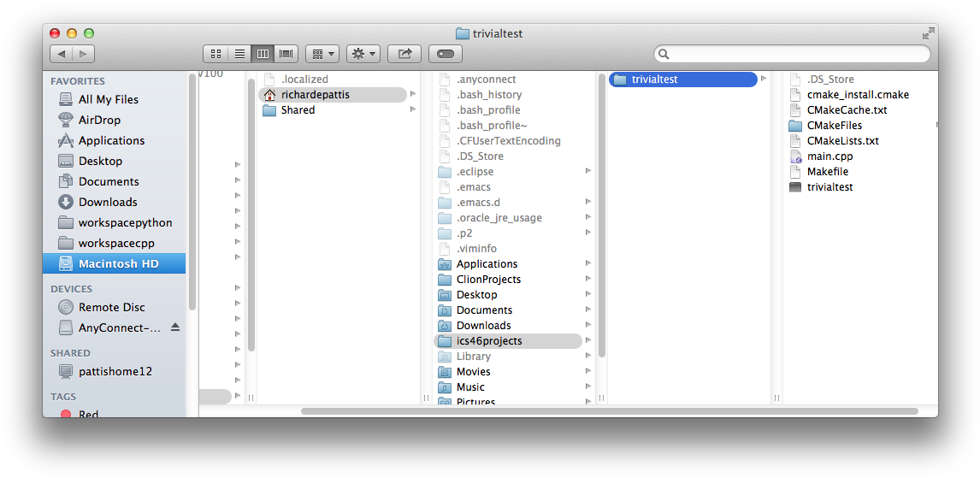Click the Edit Tags toolbar button
The width and height of the screenshot is (980, 478).
(x=446, y=54)
